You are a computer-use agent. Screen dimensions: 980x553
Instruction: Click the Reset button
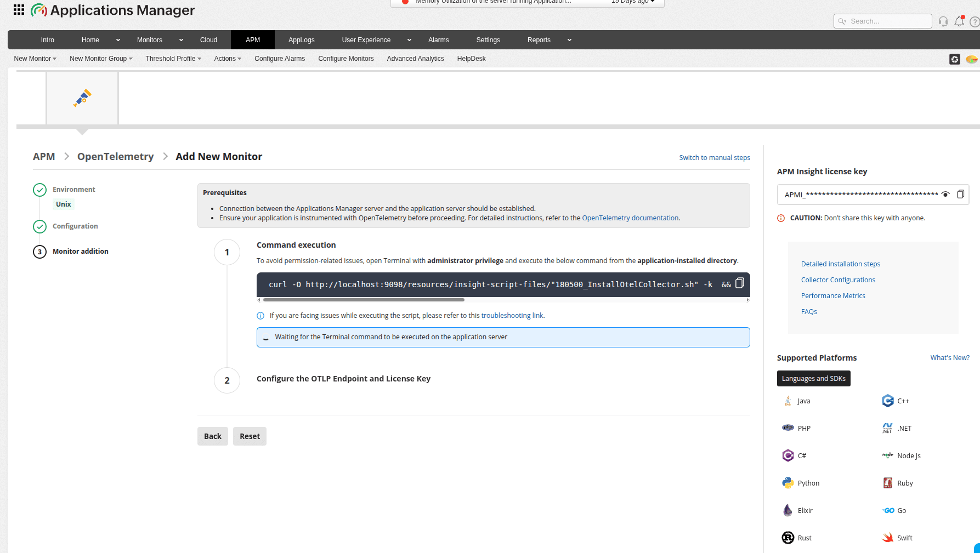pos(250,436)
